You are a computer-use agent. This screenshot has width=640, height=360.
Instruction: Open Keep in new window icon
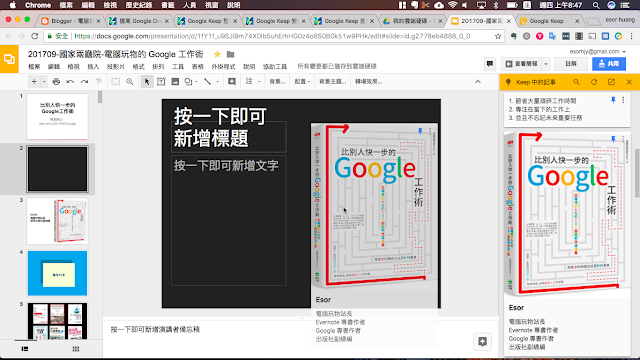pyautogui.click(x=611, y=82)
